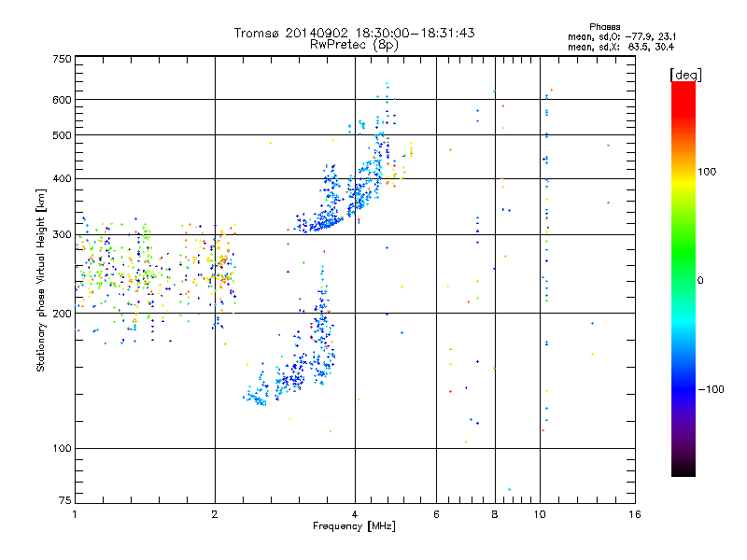747x560 pixels.
Task: Pick the yellow band near 100 on colorbar
Action: pos(684,183)
